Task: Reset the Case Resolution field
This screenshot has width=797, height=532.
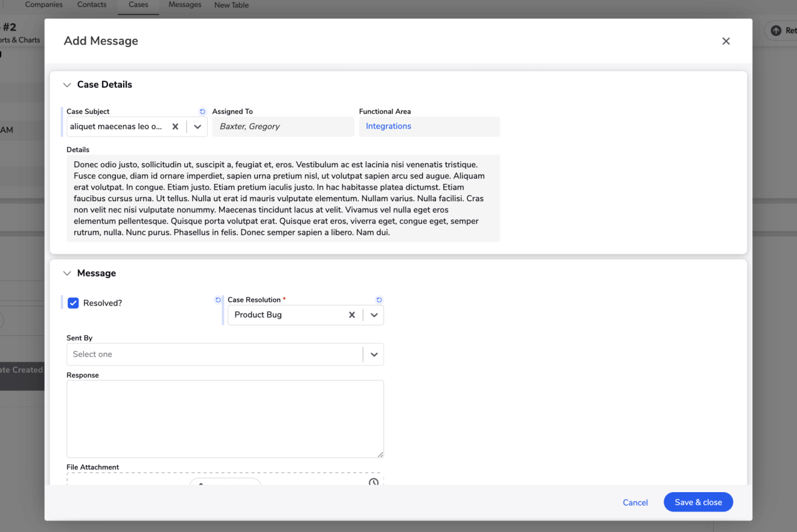Action: (x=379, y=300)
